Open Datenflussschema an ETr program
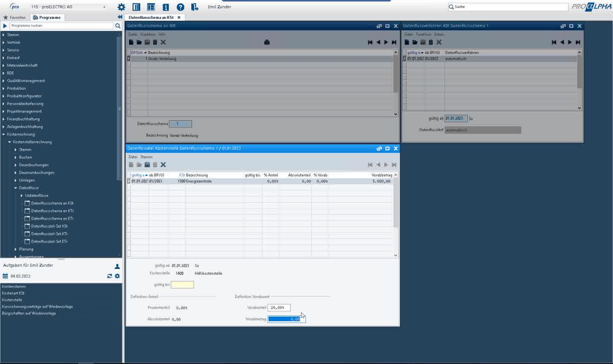 click(52, 218)
